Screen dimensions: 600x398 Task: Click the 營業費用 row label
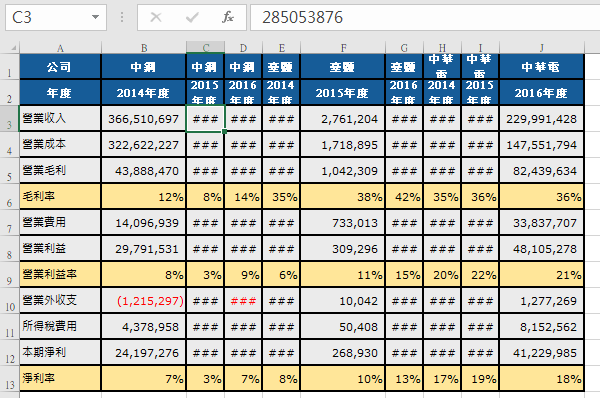(x=44, y=222)
